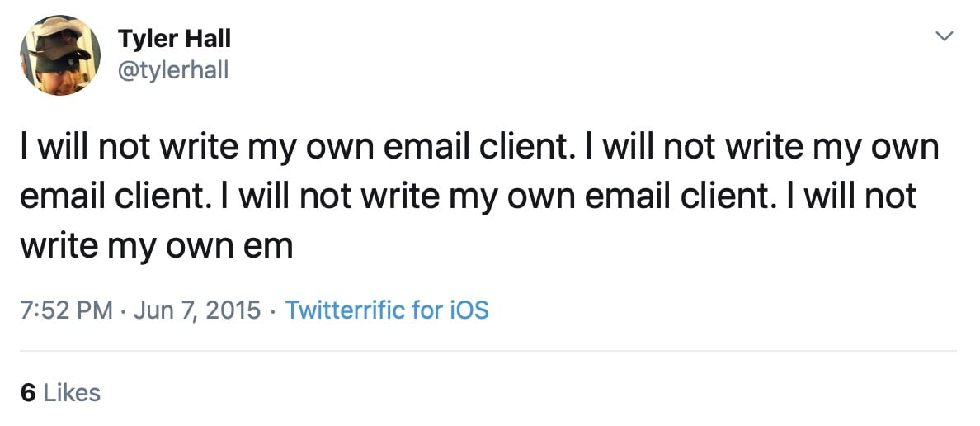View the 6 Likes list
This screenshot has height=426, width=980.
tap(60, 392)
